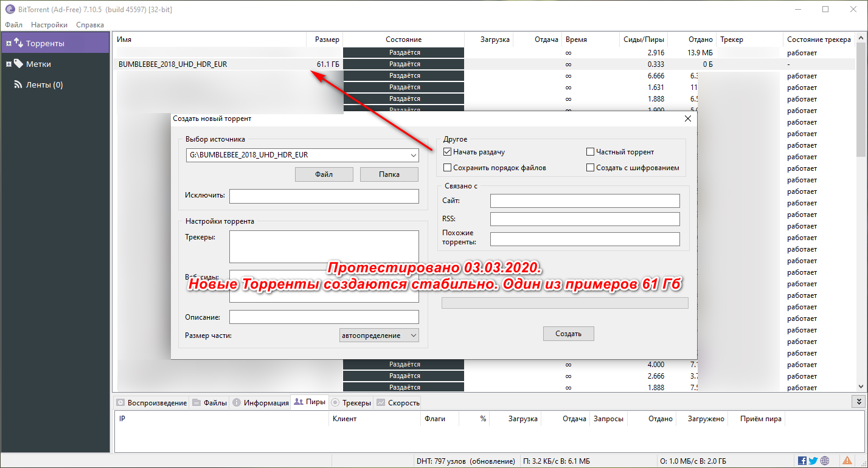The width and height of the screenshot is (868, 468).
Task: Sort peers by the IP column header
Action: point(221,419)
